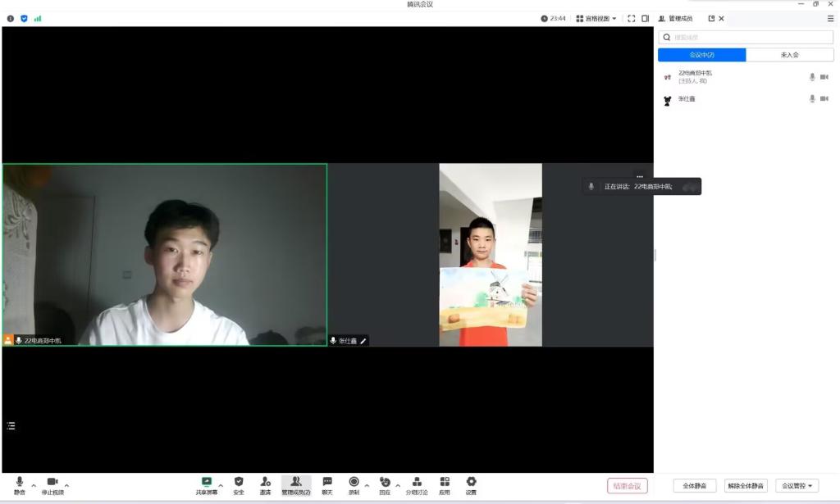Expand the reactions options arrow
The width and height of the screenshot is (840, 504).
[398, 486]
